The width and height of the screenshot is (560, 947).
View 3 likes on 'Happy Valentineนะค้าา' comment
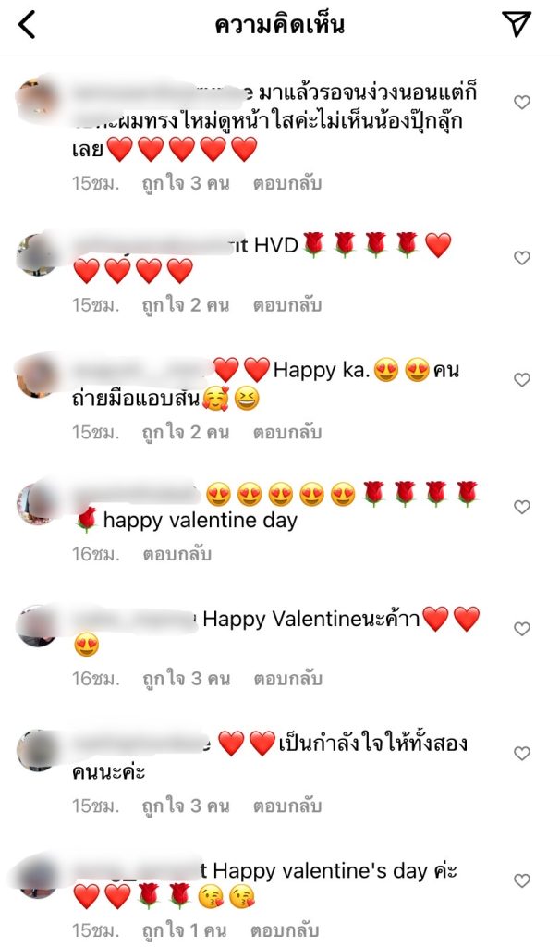click(186, 679)
